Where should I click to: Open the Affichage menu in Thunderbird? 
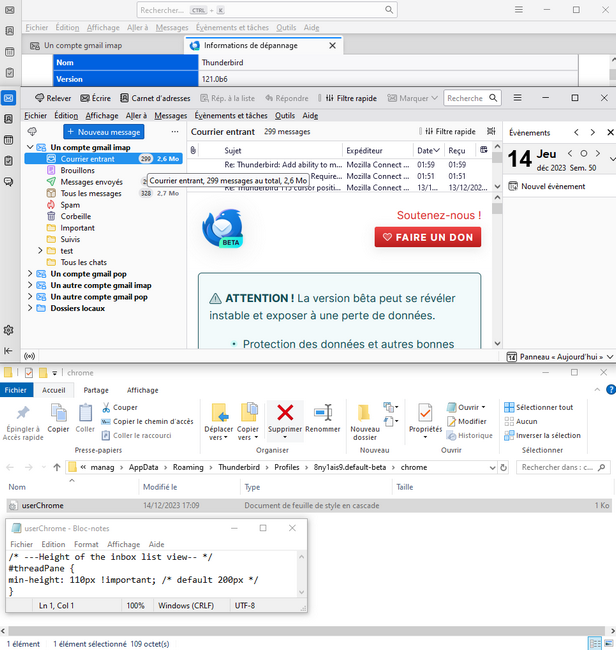102,116
